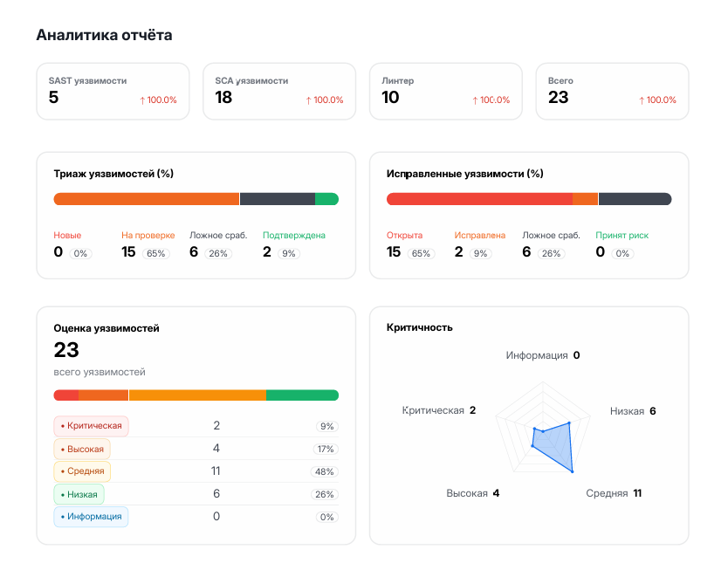The width and height of the screenshot is (728, 577).
Task: Select the Подтверждена triage status
Action: pos(294,236)
